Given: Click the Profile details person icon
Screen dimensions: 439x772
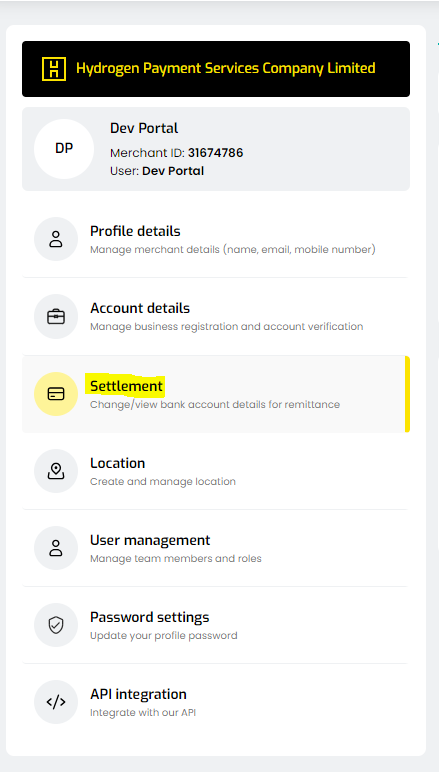Looking at the screenshot, I should 56,239.
